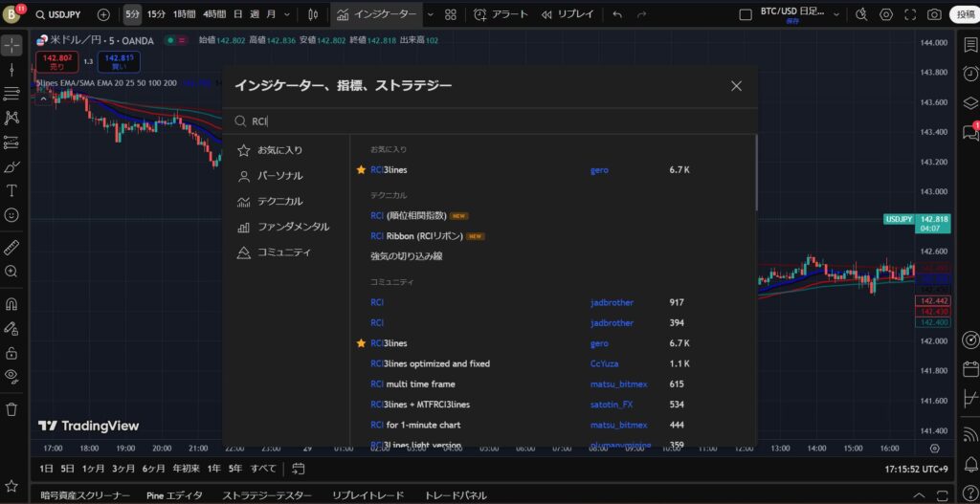
Task: Open the favorites star at bottom left
Action: pyautogui.click(x=11, y=486)
